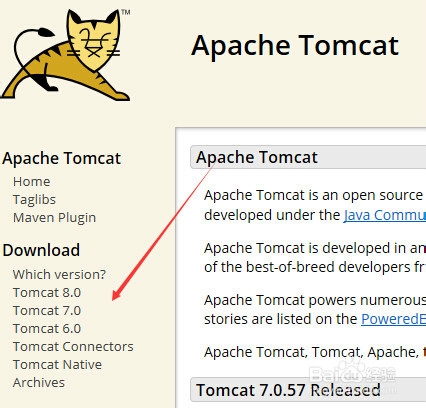The image size is (426, 408).
Task: Open the Taglibs link
Action: (34, 200)
